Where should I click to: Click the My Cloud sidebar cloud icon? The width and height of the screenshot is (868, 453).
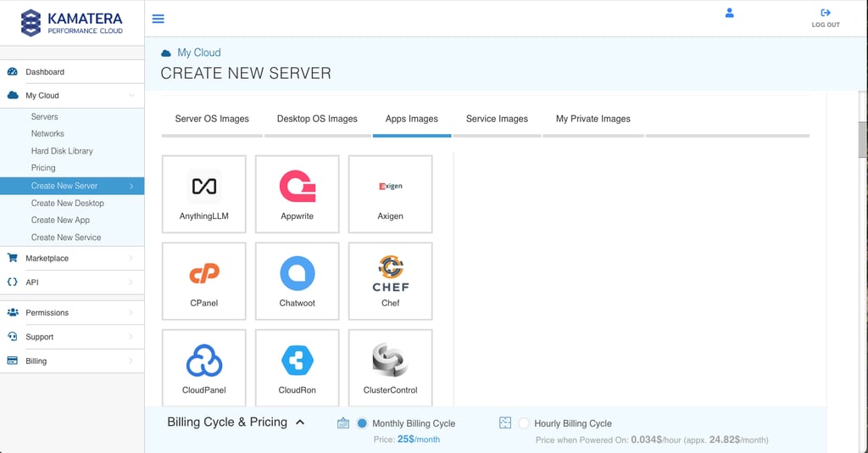click(x=12, y=95)
